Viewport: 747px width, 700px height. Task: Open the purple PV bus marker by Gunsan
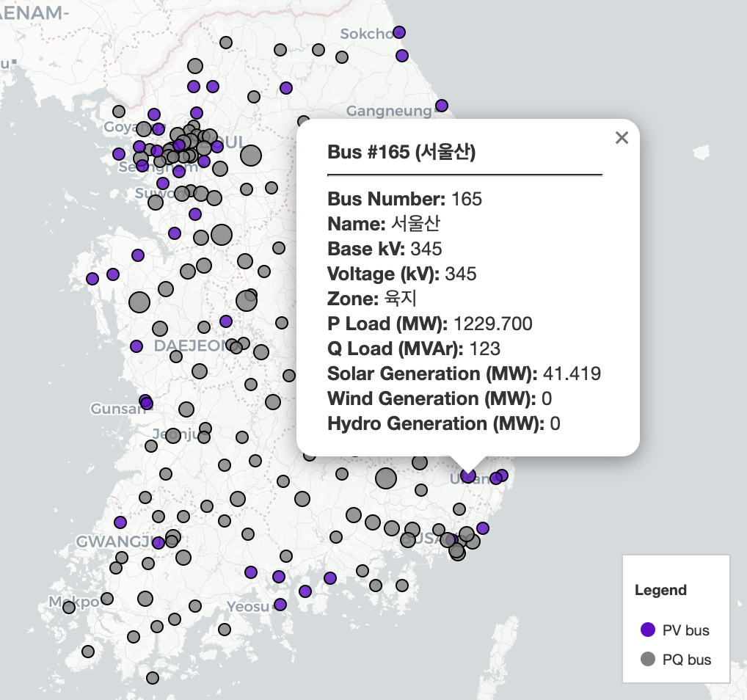147,403
